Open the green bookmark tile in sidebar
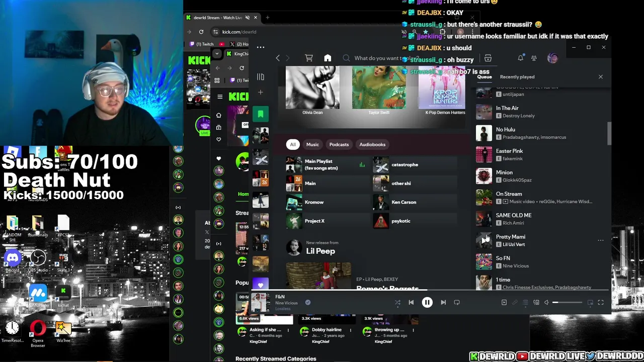The image size is (644, 362). pyautogui.click(x=261, y=115)
